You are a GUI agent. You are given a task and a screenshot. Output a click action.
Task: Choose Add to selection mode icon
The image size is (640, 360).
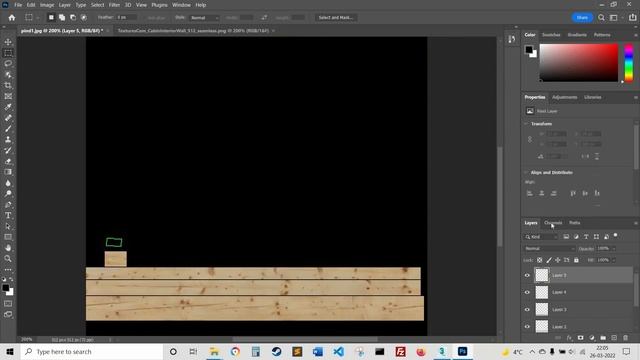(x=62, y=18)
